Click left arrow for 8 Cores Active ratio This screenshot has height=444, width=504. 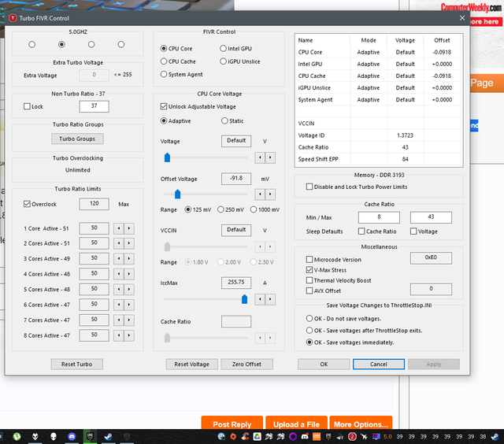118,335
